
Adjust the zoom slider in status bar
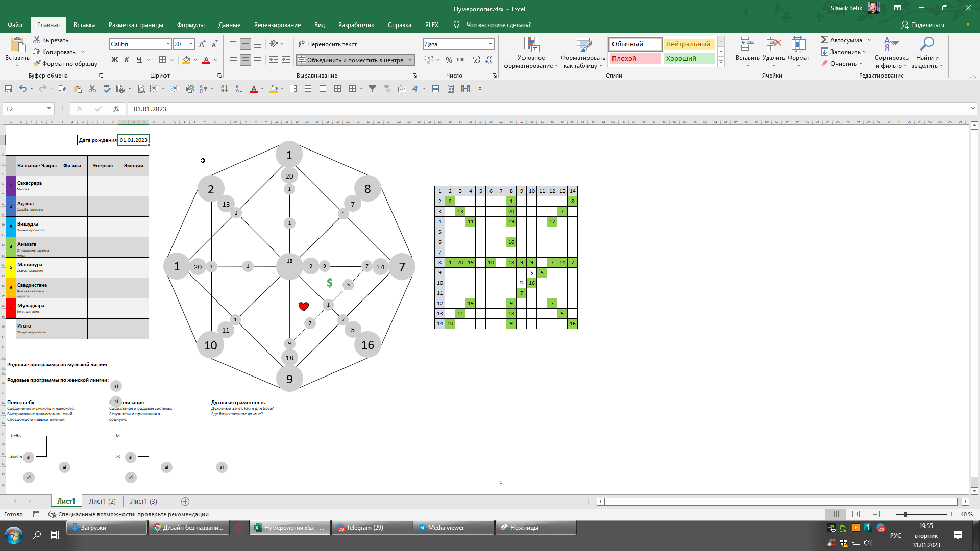(905, 514)
